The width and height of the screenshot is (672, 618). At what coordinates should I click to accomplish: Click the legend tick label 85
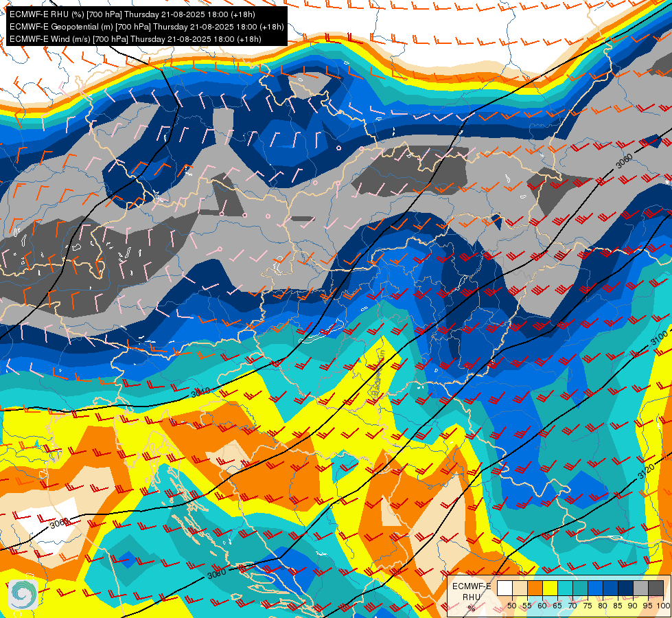click(618, 606)
